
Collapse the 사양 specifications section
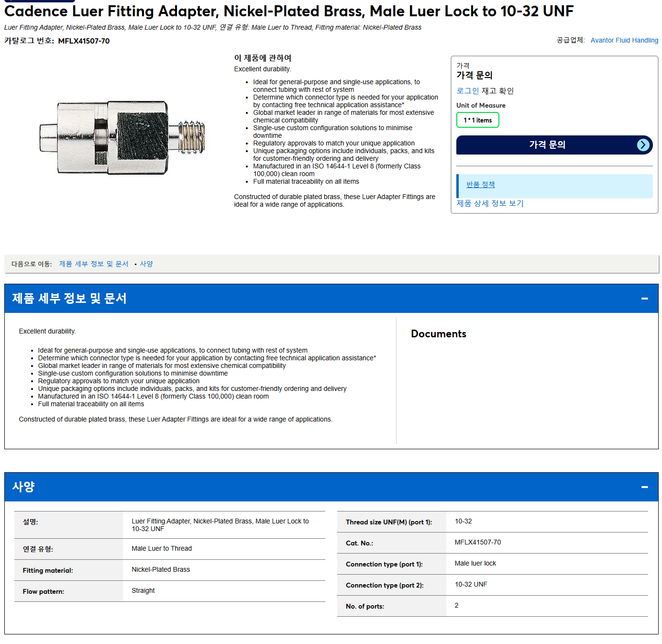pyautogui.click(x=644, y=487)
